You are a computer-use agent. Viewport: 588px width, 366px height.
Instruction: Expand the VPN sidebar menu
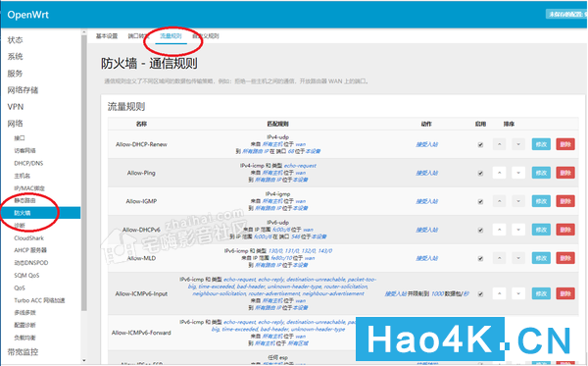[16, 107]
